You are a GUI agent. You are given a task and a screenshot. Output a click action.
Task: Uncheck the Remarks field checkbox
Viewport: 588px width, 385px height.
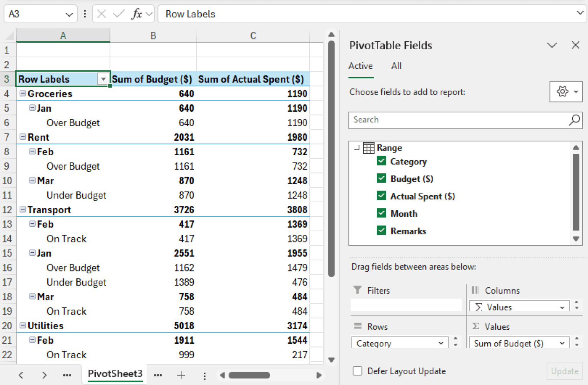[381, 230]
